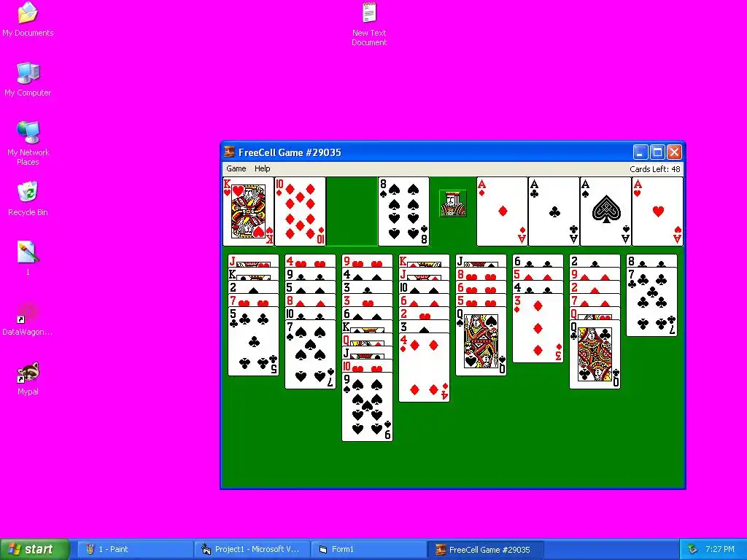Screen dimensions: 747x560
Task: Click the 7 of Hearts in first column
Action: [253, 300]
